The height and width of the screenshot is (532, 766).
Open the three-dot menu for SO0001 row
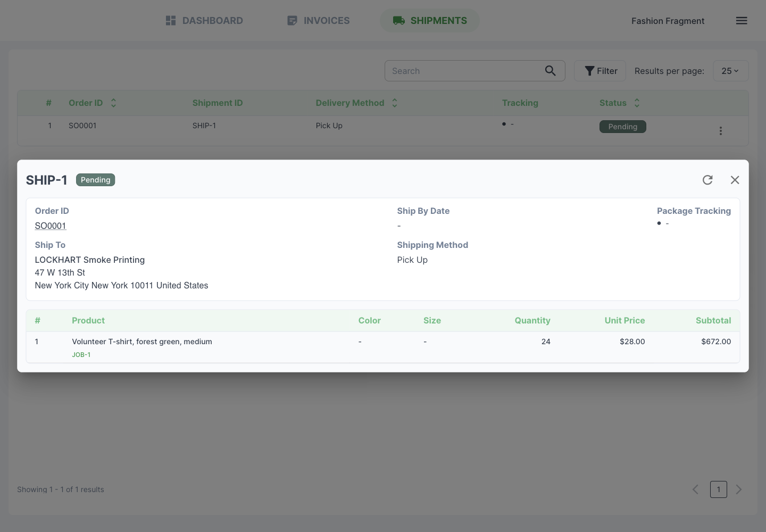pyautogui.click(x=721, y=131)
